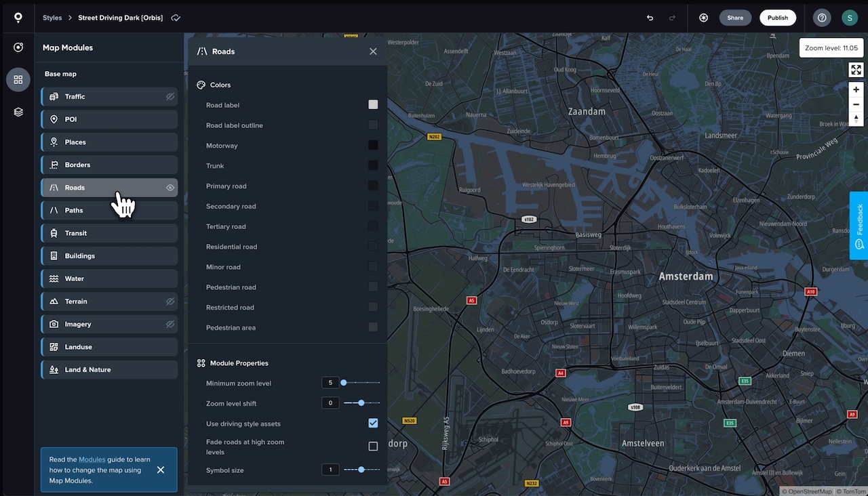The width and height of the screenshot is (868, 496).
Task: Open Secondary road color swatch
Action: click(373, 205)
